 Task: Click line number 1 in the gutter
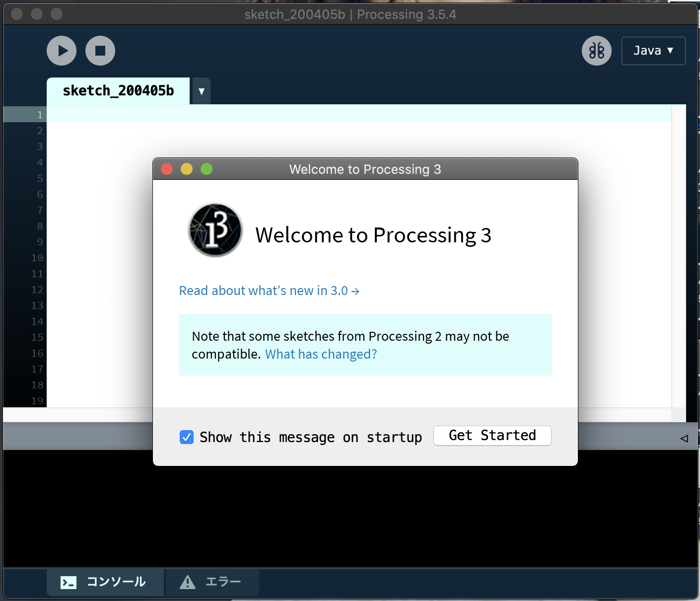coord(40,115)
